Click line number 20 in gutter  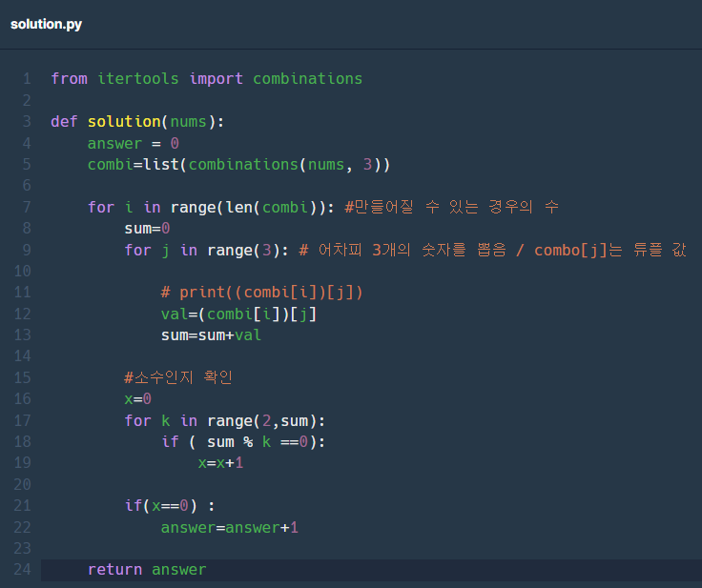pyautogui.click(x=22, y=485)
